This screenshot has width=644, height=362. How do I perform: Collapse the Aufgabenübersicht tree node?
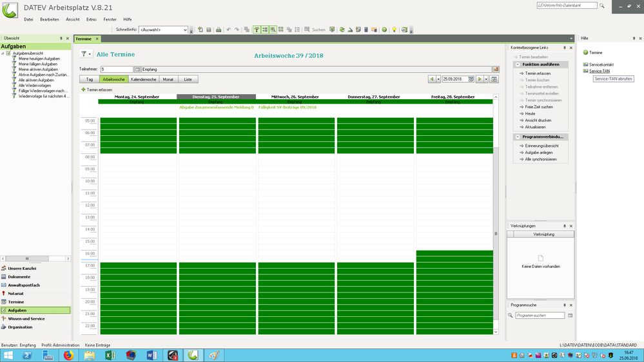(3, 53)
